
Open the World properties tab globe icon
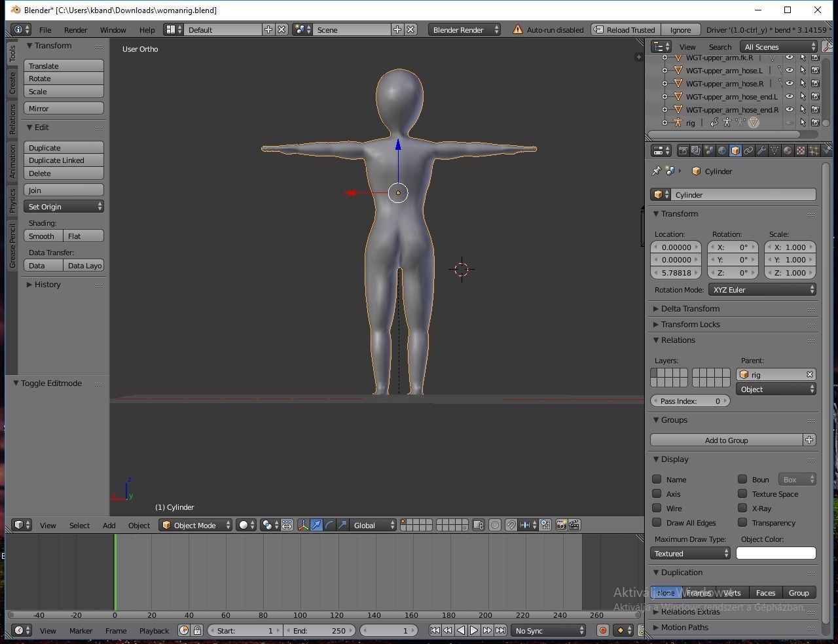click(722, 151)
